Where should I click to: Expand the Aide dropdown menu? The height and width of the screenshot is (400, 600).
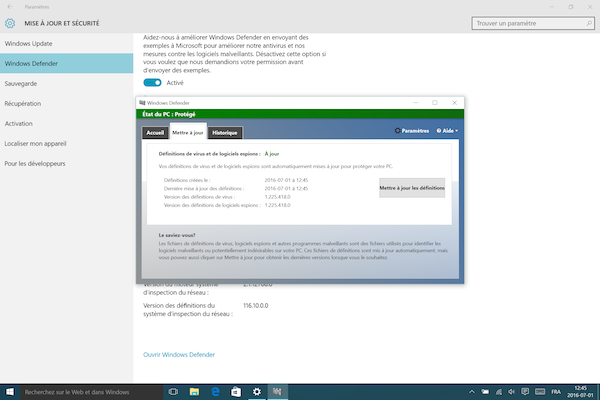pyautogui.click(x=447, y=131)
